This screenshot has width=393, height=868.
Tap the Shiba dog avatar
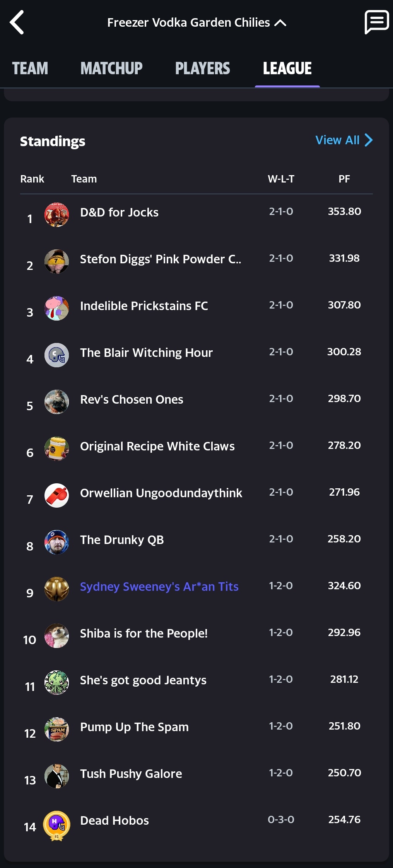[56, 636]
